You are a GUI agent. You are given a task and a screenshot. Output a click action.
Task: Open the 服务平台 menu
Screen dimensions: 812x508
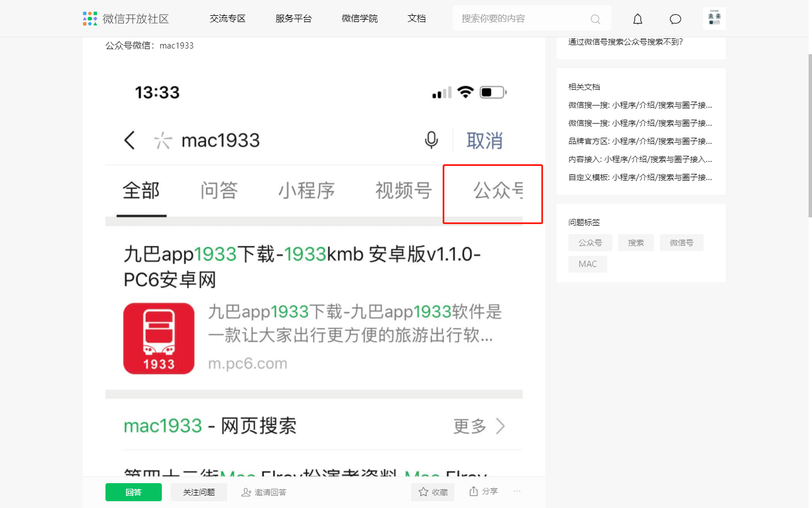(294, 19)
